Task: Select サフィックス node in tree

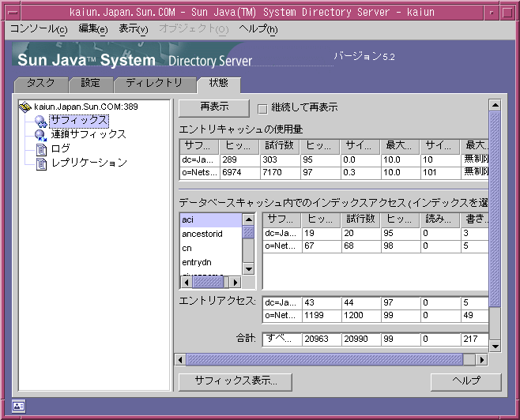Action: [x=79, y=121]
